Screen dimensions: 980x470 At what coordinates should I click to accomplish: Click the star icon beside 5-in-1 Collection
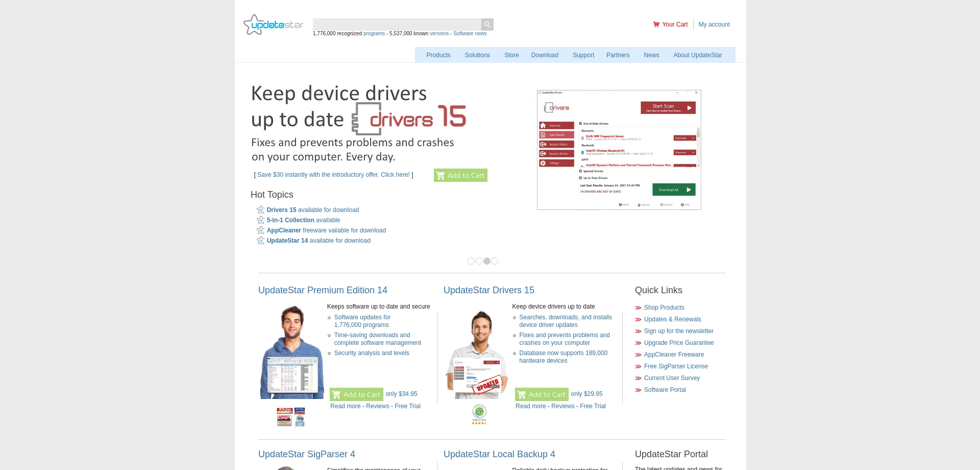click(x=261, y=220)
